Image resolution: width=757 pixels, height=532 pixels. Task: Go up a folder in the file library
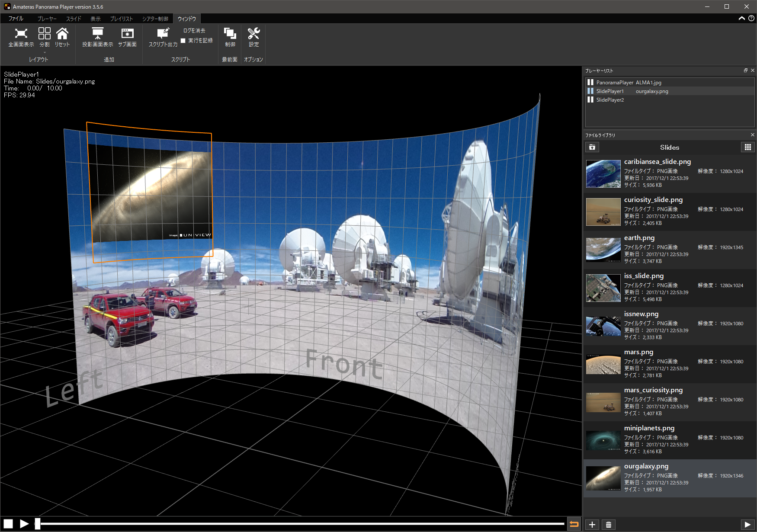click(x=592, y=147)
